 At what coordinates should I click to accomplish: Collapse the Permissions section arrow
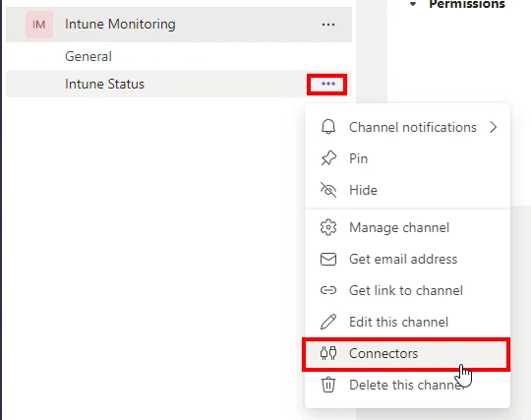pyautogui.click(x=412, y=4)
